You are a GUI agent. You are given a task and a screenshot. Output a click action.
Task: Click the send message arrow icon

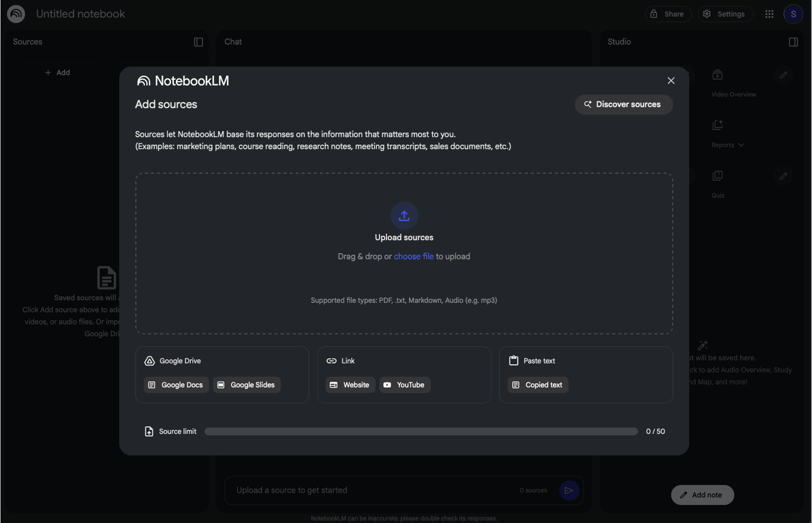tap(569, 490)
